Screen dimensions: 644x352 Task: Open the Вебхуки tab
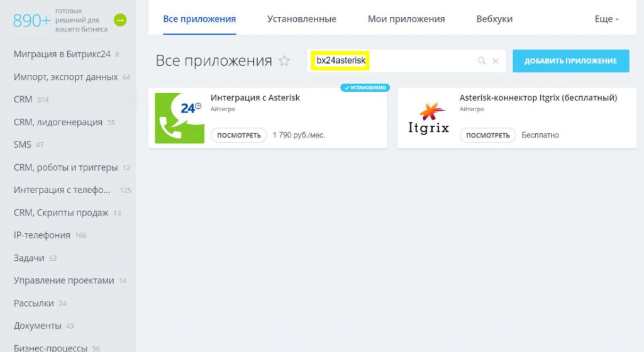(494, 19)
